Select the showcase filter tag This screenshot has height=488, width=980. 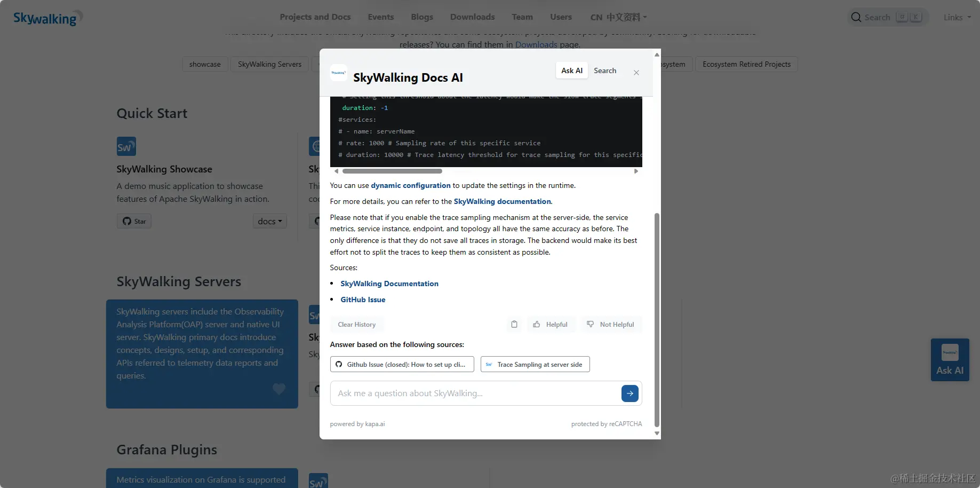point(205,64)
